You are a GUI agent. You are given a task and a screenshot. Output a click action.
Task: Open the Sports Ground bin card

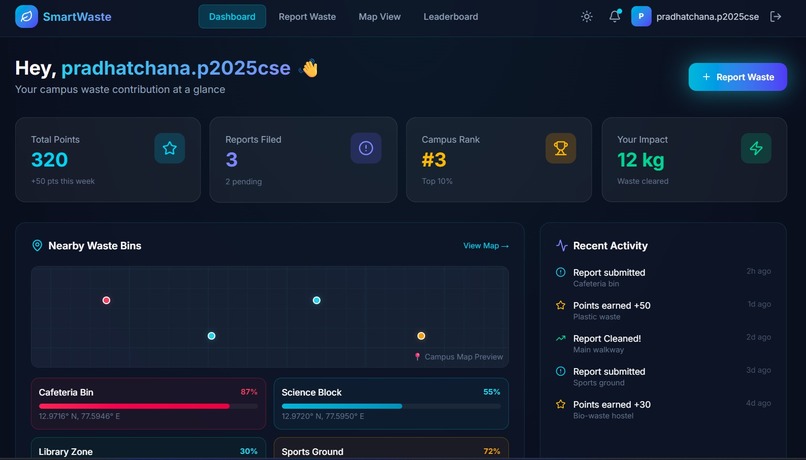(391, 448)
